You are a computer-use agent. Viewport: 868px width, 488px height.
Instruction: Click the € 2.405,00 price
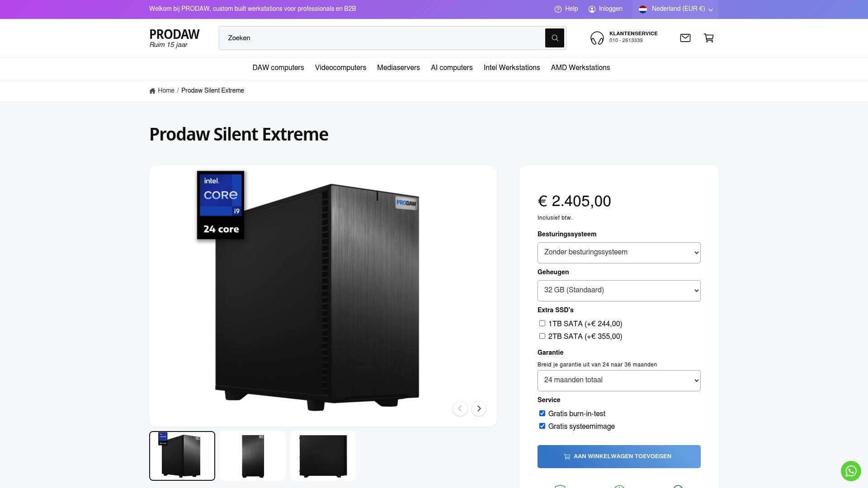tap(574, 202)
